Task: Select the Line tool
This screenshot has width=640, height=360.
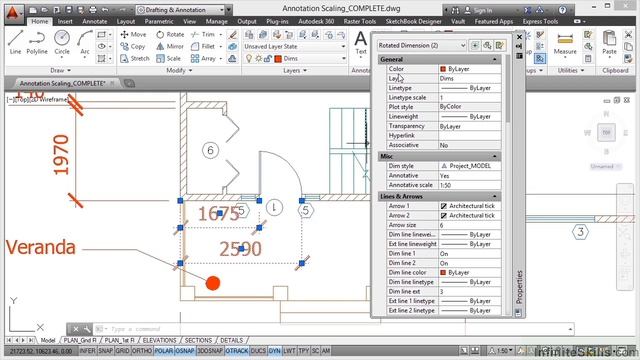Action: (15, 42)
